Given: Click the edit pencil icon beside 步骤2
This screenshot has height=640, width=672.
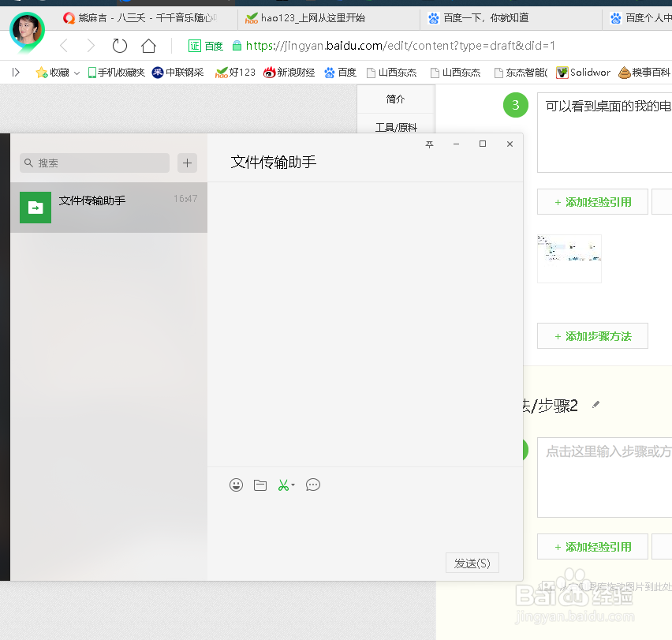Looking at the screenshot, I should click(x=595, y=403).
